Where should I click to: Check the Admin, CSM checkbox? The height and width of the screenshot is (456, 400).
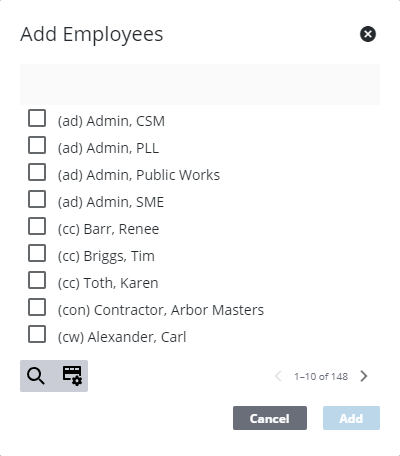(x=37, y=118)
